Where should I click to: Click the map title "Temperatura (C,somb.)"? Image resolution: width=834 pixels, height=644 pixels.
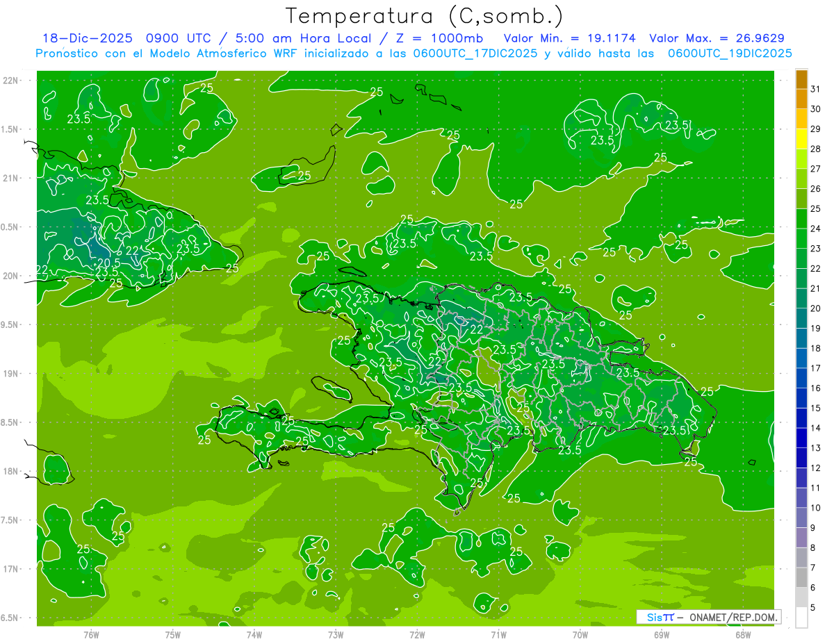[x=425, y=16]
